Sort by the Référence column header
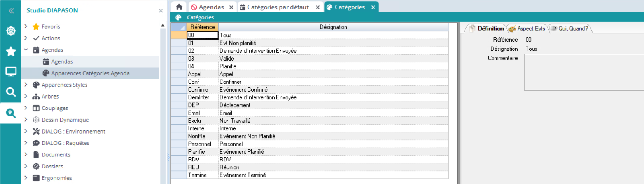 [202, 27]
